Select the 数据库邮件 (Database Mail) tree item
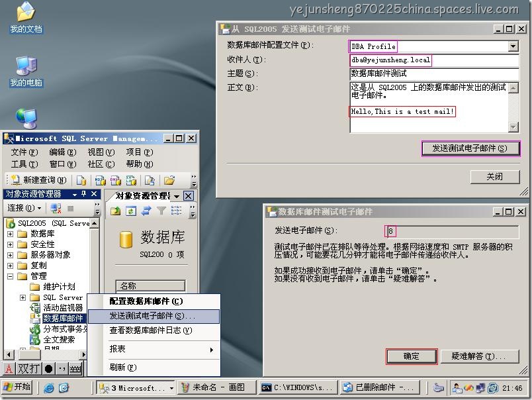532x400 pixels. point(63,319)
